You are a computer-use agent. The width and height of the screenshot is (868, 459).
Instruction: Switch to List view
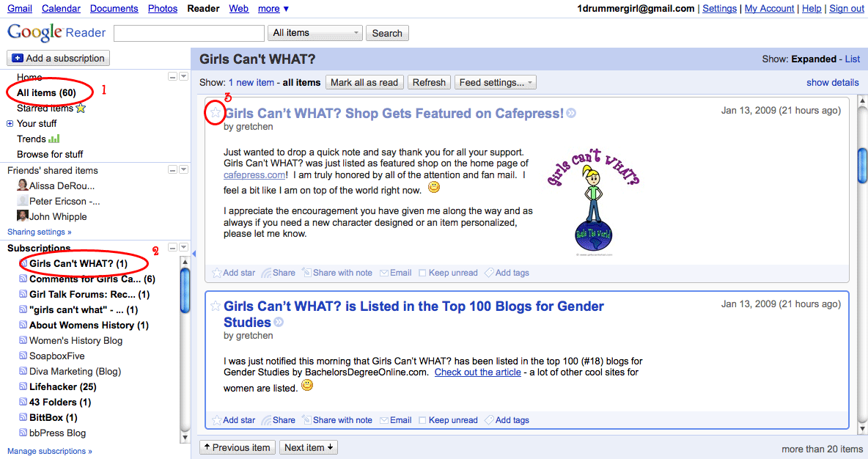[853, 59]
